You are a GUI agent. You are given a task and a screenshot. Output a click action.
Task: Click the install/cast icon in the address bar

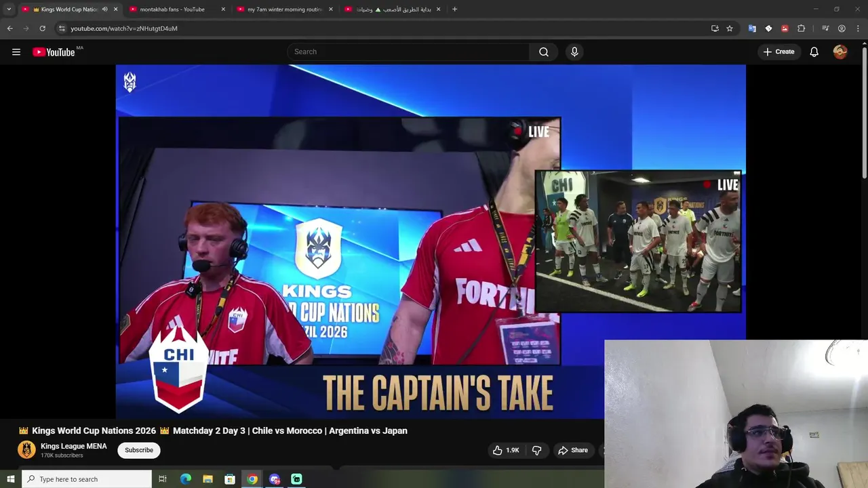(x=715, y=28)
